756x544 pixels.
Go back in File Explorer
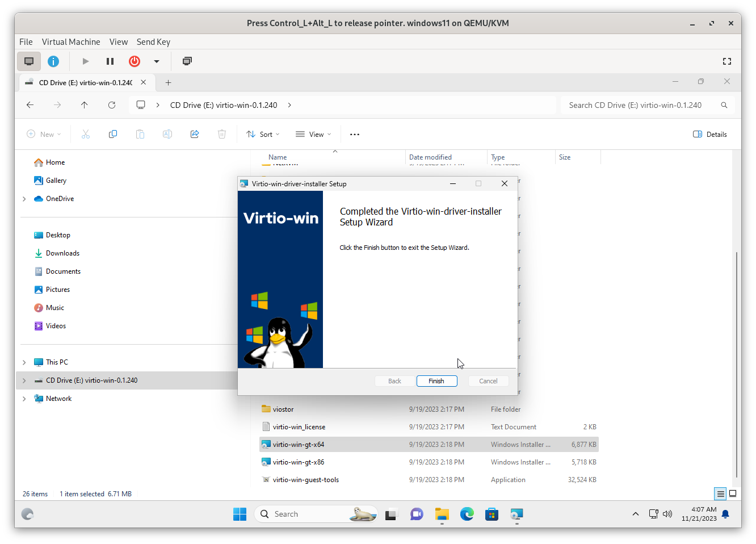30,105
